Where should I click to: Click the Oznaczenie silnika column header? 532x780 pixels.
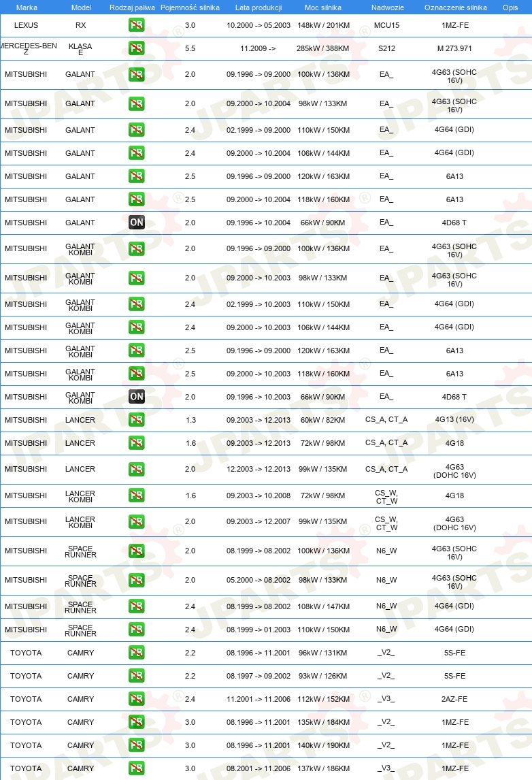pyautogui.click(x=455, y=7)
